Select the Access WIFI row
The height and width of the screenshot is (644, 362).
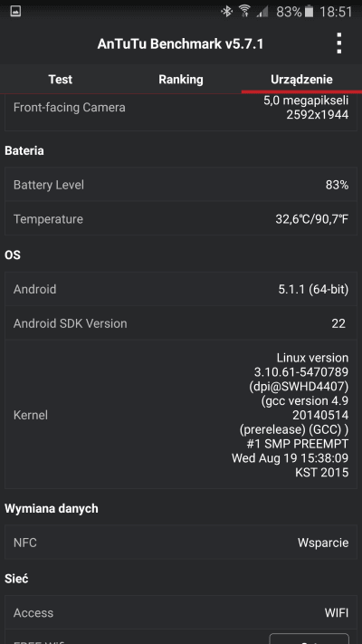point(181,612)
